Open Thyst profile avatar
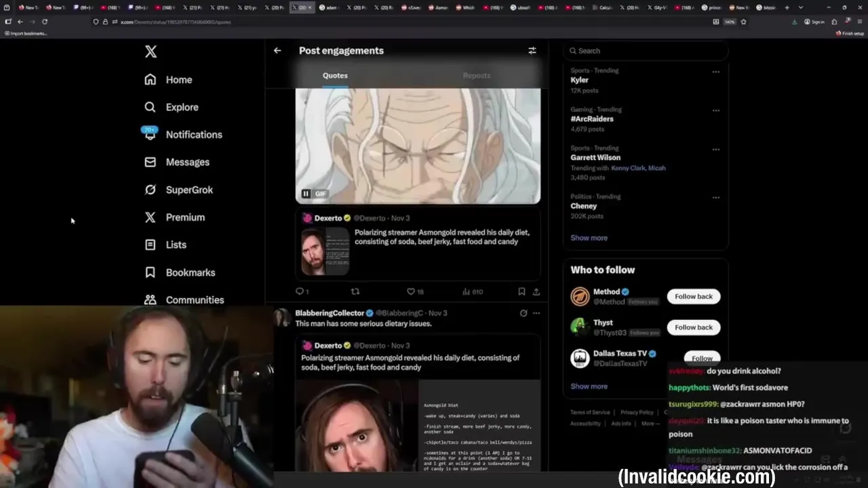 point(580,327)
